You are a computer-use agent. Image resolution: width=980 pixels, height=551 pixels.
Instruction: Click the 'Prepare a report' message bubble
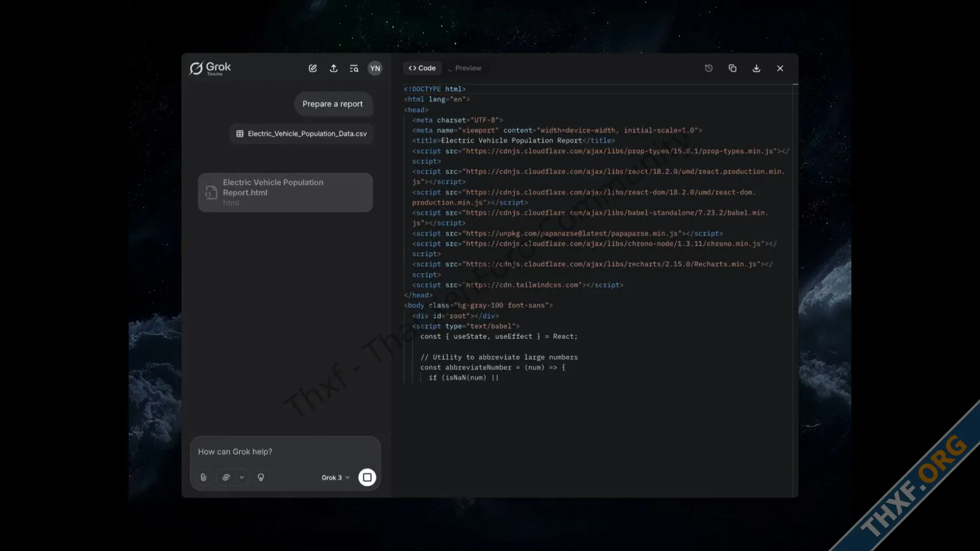pyautogui.click(x=333, y=104)
